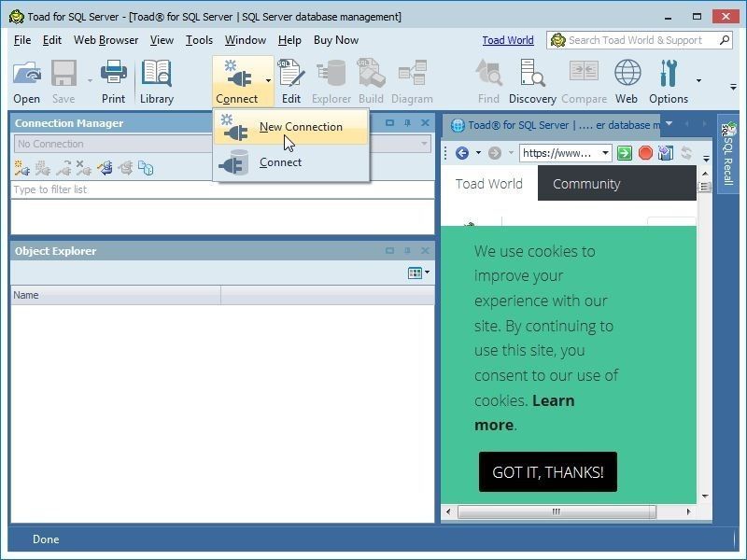
Task: Click the browser Back arrow button
Action: (461, 153)
